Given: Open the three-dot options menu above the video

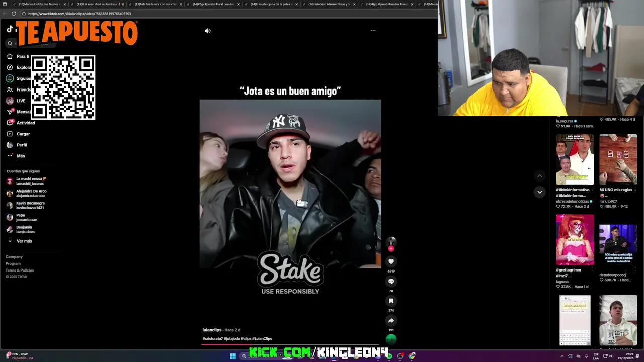Looking at the screenshot, I should pos(373,31).
